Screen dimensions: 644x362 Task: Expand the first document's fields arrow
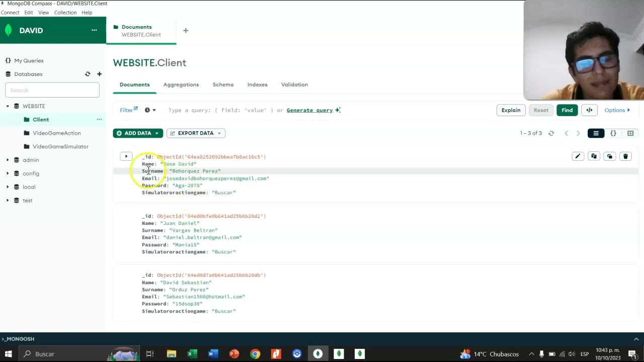[126, 156]
